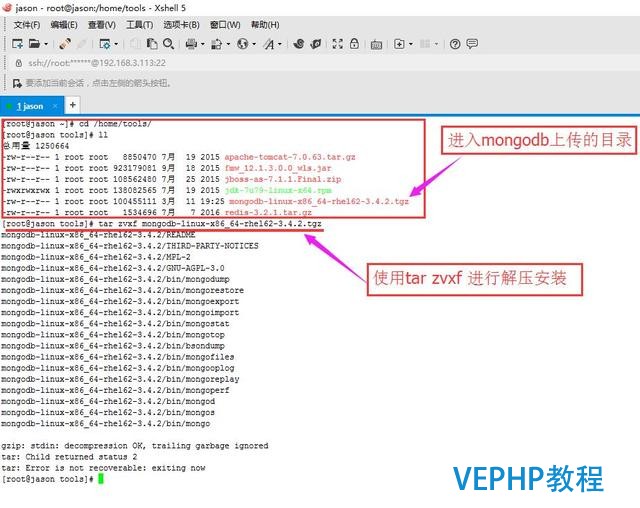640x508 pixels.
Task: Open the 查看(V) menu
Action: click(102, 25)
